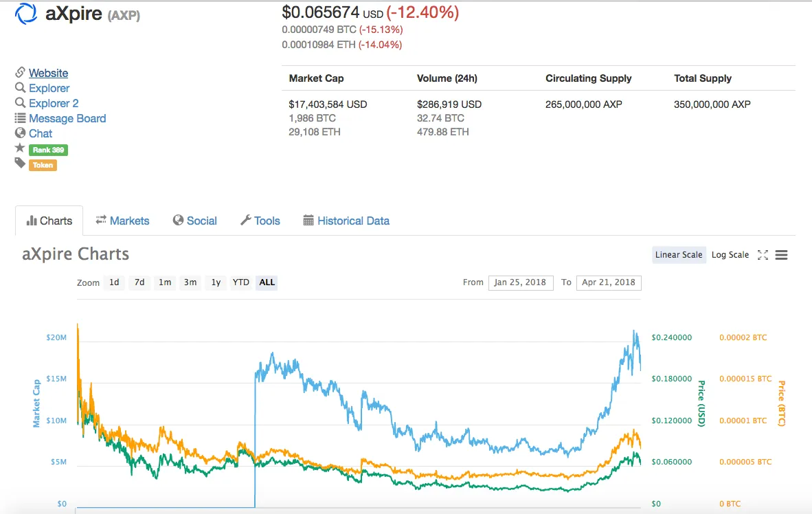Switch to the Charts tab
The height and width of the screenshot is (514, 812).
49,221
